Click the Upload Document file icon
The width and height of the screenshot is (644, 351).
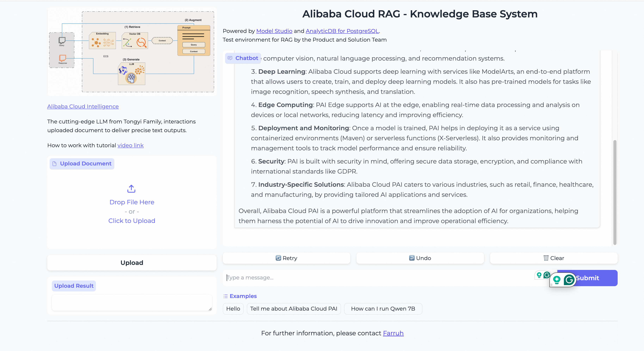pyautogui.click(x=54, y=164)
